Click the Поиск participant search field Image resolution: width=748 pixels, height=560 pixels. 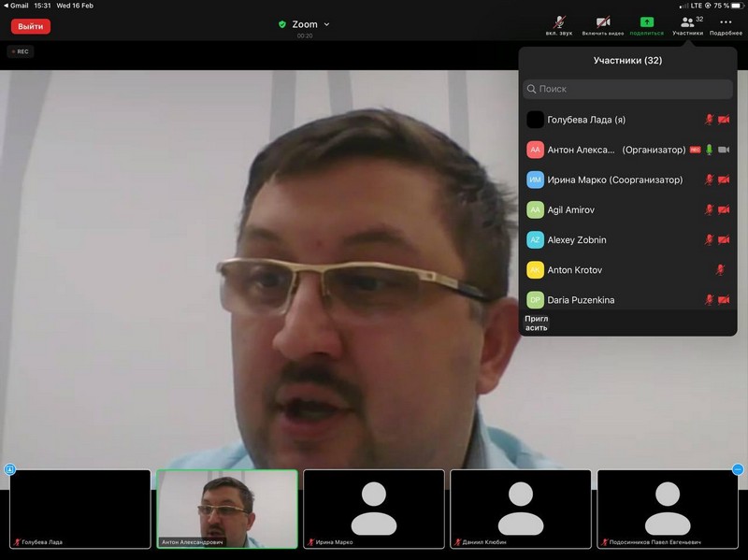[627, 89]
